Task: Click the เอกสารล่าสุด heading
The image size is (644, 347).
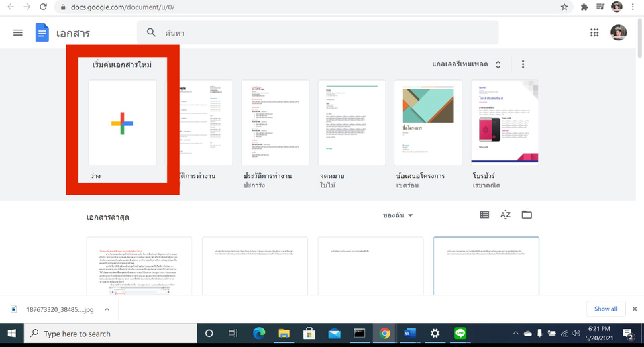Action: click(x=107, y=217)
